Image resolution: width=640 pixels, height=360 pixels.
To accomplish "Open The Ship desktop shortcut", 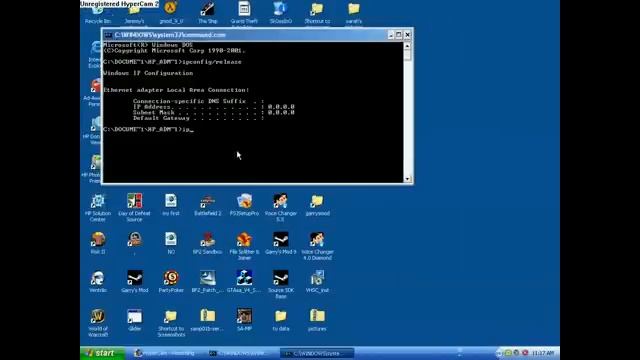I will 207,12.
